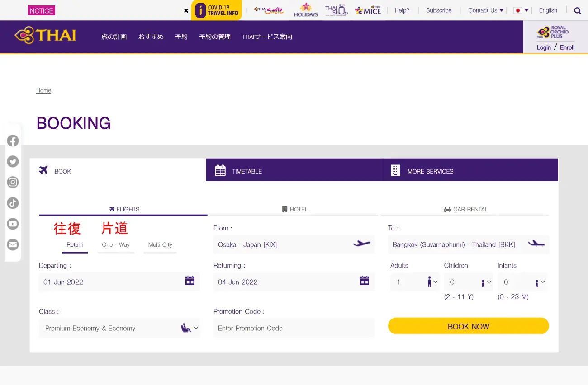The width and height of the screenshot is (588, 385).
Task: Expand the Adults passenger dropdown
Action: tap(415, 282)
